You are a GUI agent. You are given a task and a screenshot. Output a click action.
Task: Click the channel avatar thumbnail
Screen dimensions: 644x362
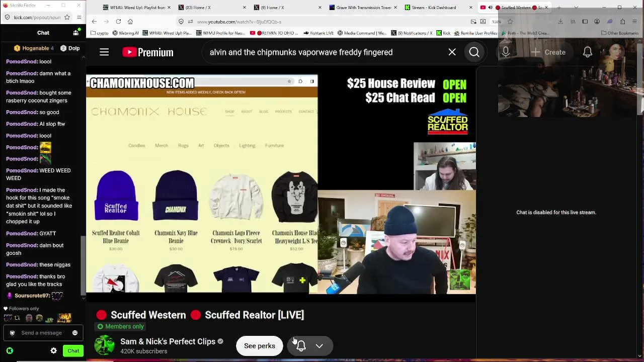105,346
